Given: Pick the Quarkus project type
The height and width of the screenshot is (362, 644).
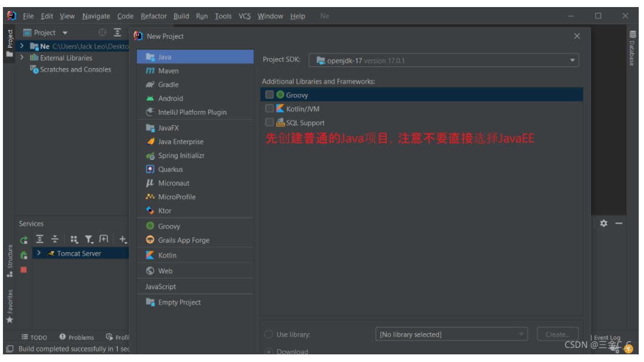Looking at the screenshot, I should tap(195, 169).
